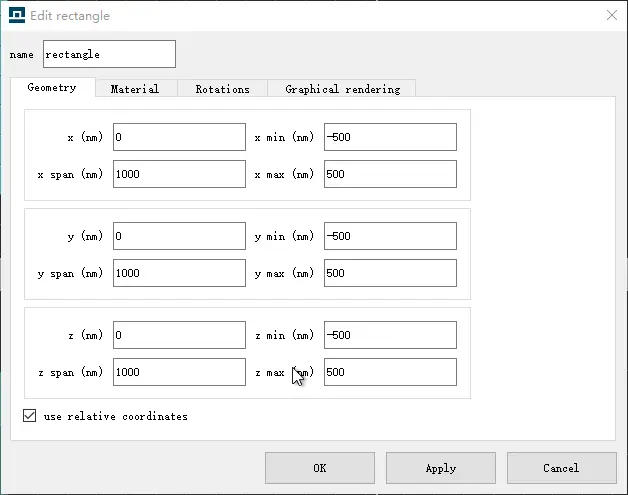Image resolution: width=628 pixels, height=495 pixels.
Task: Close the Edit rectangle dialog
Action: click(x=611, y=15)
